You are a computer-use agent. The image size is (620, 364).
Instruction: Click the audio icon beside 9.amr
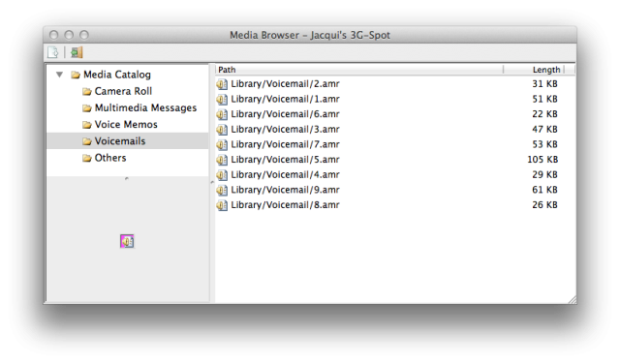222,190
